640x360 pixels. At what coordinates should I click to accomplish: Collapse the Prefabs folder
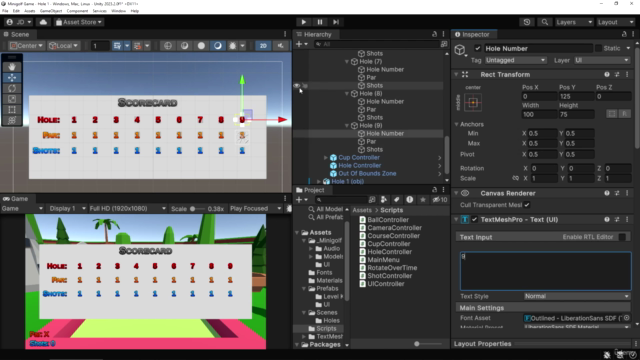click(x=304, y=288)
